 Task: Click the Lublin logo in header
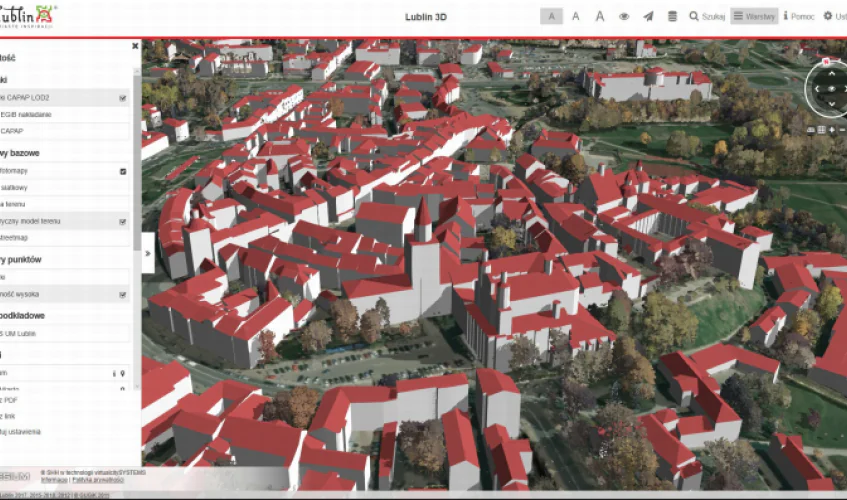[27, 16]
